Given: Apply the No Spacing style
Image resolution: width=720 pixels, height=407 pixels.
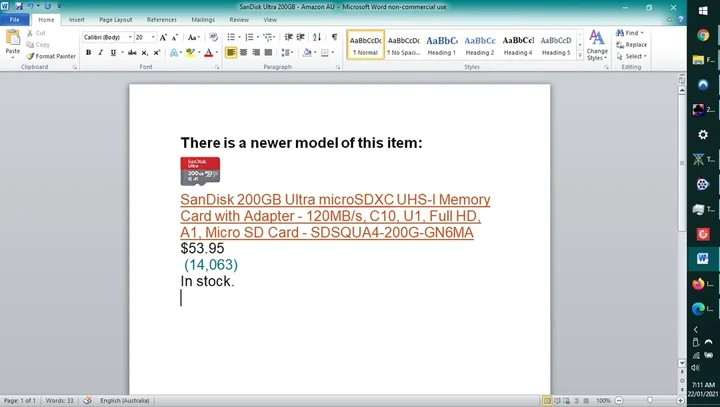Looking at the screenshot, I should [404, 45].
